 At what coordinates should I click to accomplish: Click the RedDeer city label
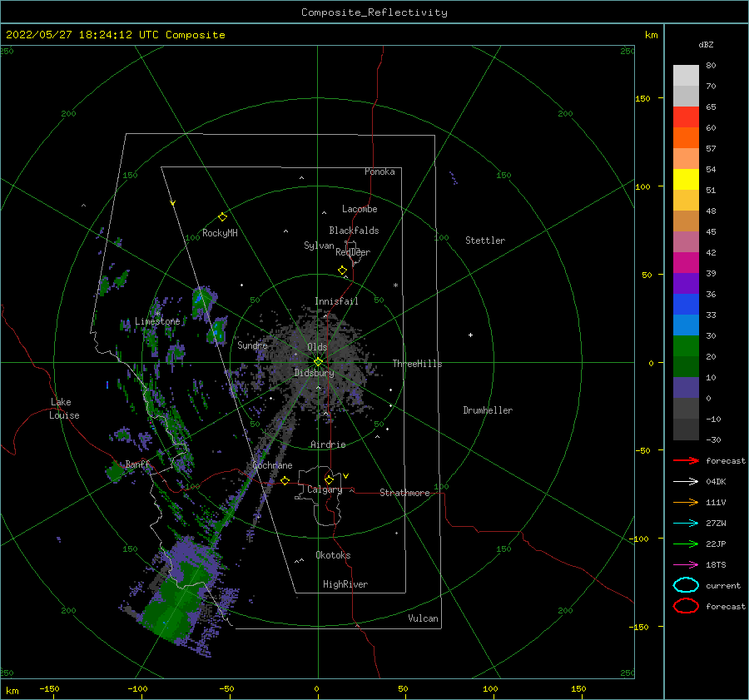pyautogui.click(x=353, y=252)
